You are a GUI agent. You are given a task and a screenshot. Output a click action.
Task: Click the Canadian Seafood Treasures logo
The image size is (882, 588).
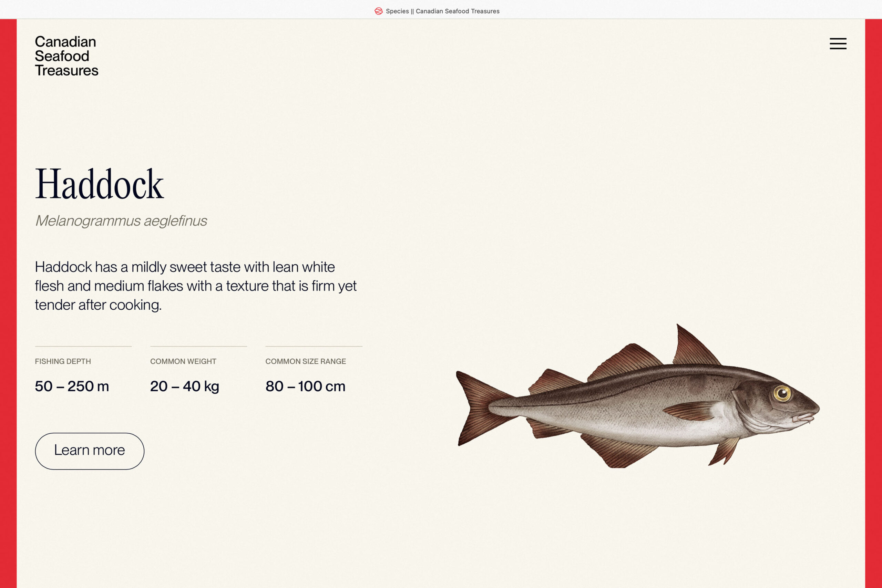coord(66,56)
